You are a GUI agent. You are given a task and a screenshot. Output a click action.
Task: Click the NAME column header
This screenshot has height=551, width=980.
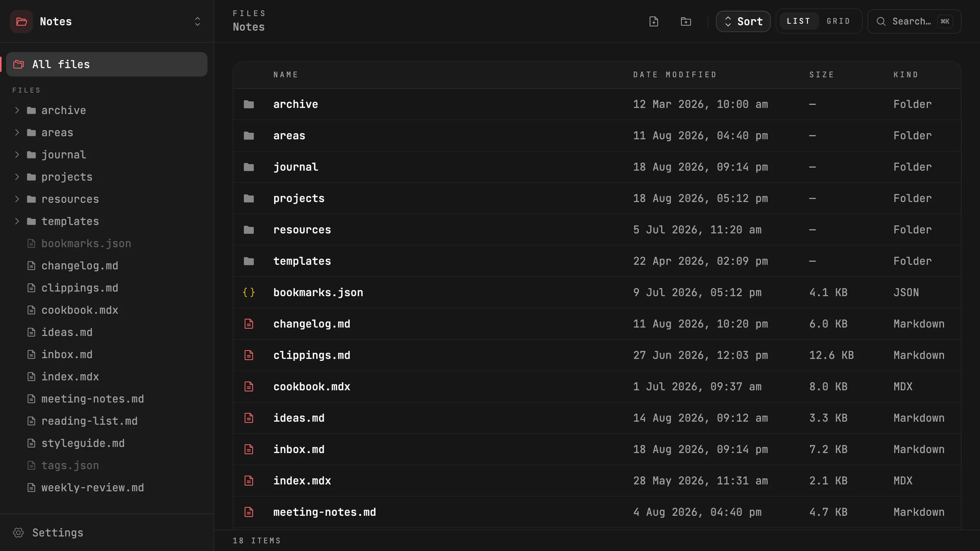[x=286, y=75]
